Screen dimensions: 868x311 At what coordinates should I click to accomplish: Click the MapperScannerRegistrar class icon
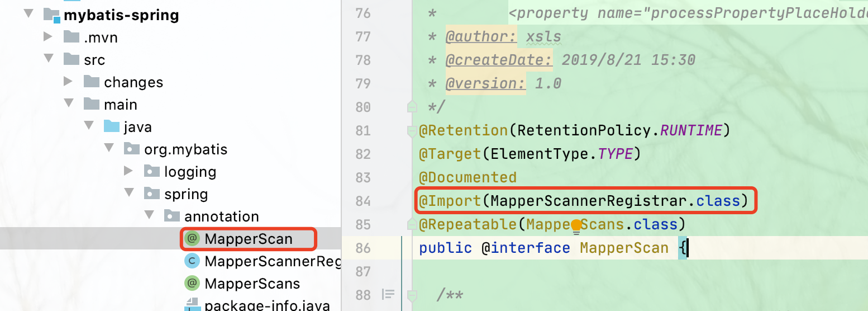[x=192, y=261]
